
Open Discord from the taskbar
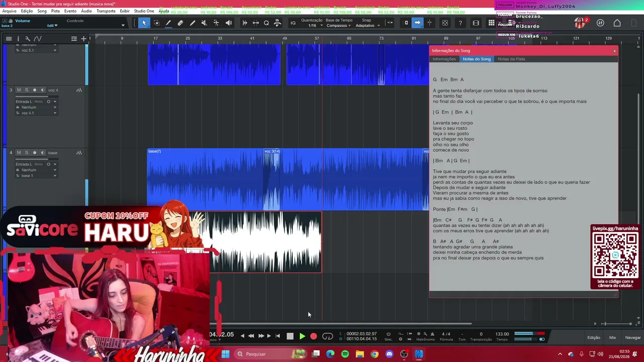[x=389, y=354]
